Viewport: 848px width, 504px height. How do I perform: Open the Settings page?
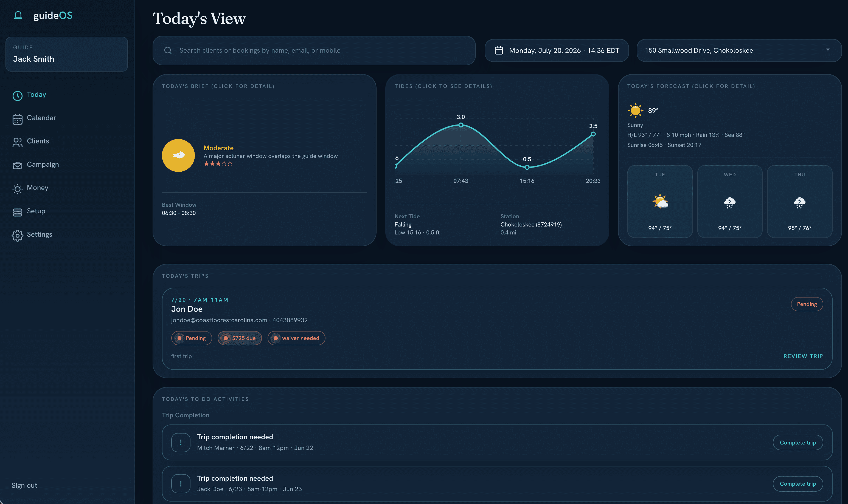tap(40, 234)
